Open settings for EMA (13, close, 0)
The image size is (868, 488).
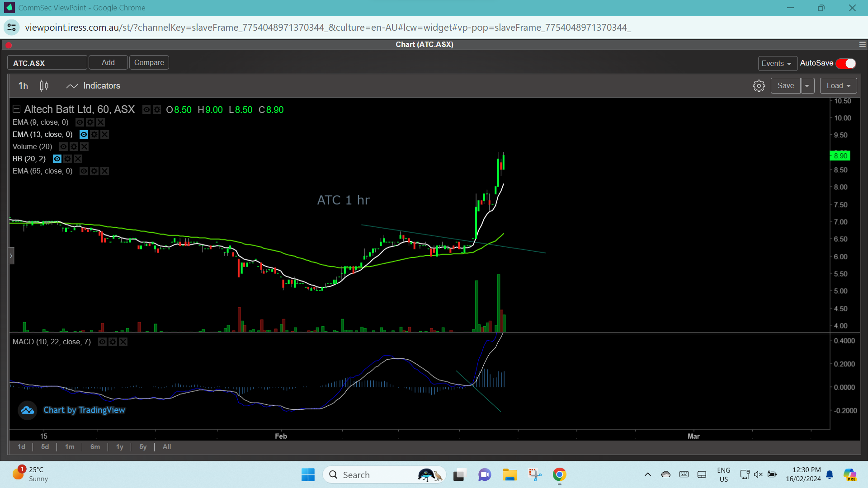coord(94,135)
